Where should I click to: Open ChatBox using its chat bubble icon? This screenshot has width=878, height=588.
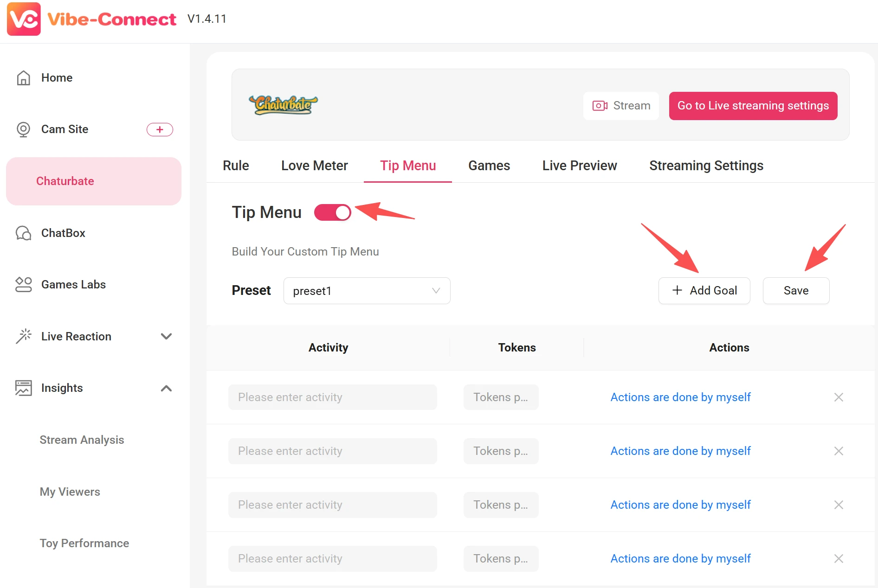pyautogui.click(x=23, y=233)
